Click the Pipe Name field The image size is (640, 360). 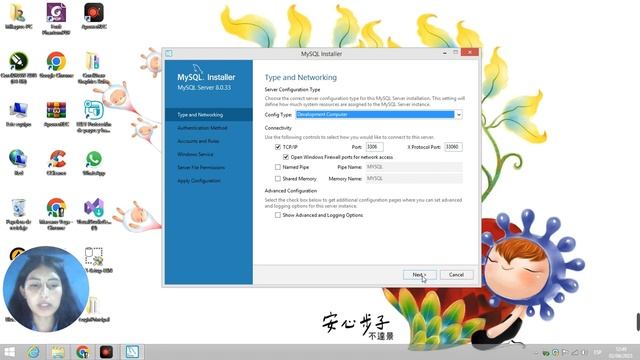[x=413, y=167]
